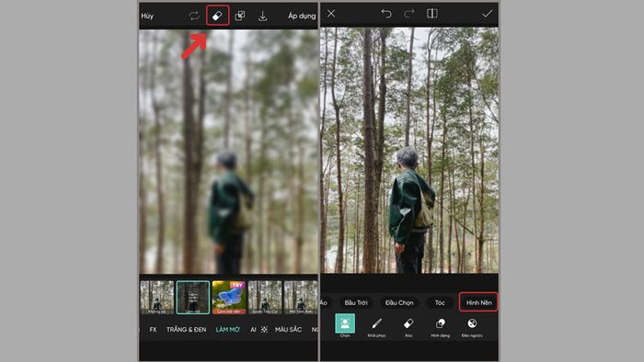Viewport: 644px width, 362px height.
Task: Tap the Khôi phục brush tool
Action: pyautogui.click(x=376, y=327)
